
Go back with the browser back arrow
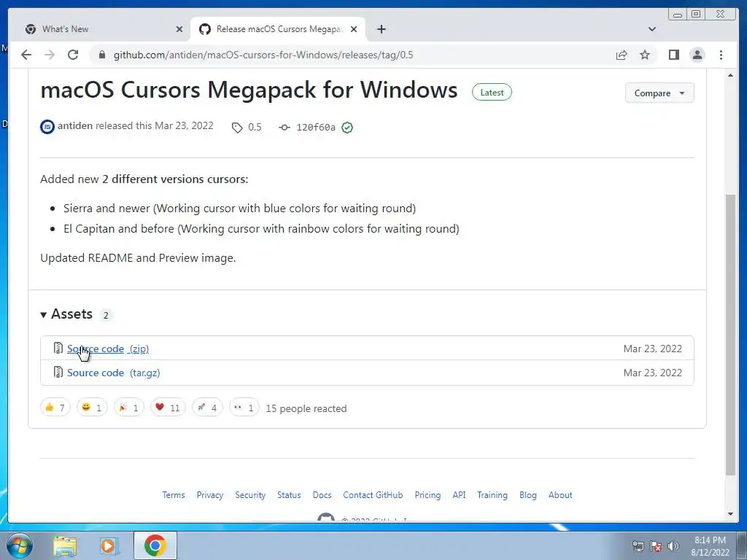[x=26, y=55]
